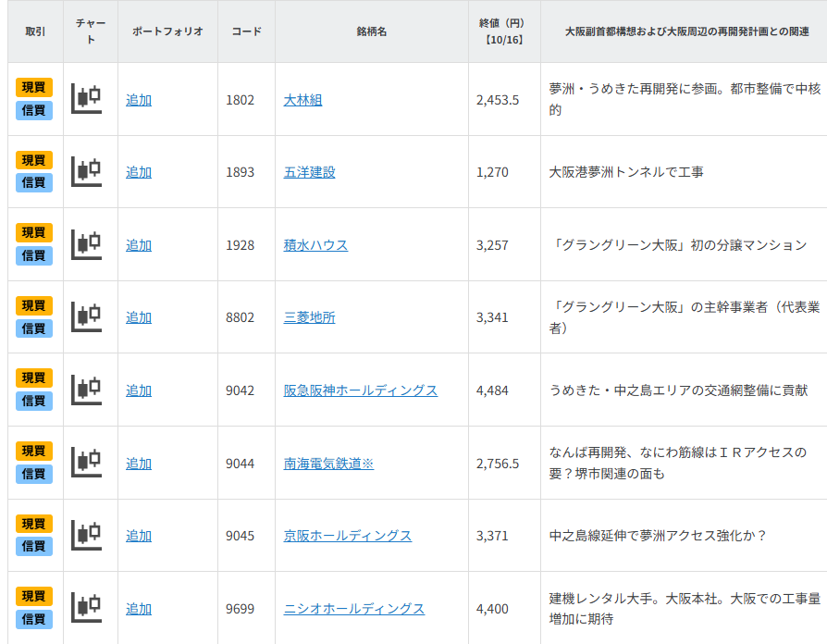This screenshot has width=827, height=644.
Task: Click 追加 link in 京阪ホールディングス row
Action: tap(139, 536)
